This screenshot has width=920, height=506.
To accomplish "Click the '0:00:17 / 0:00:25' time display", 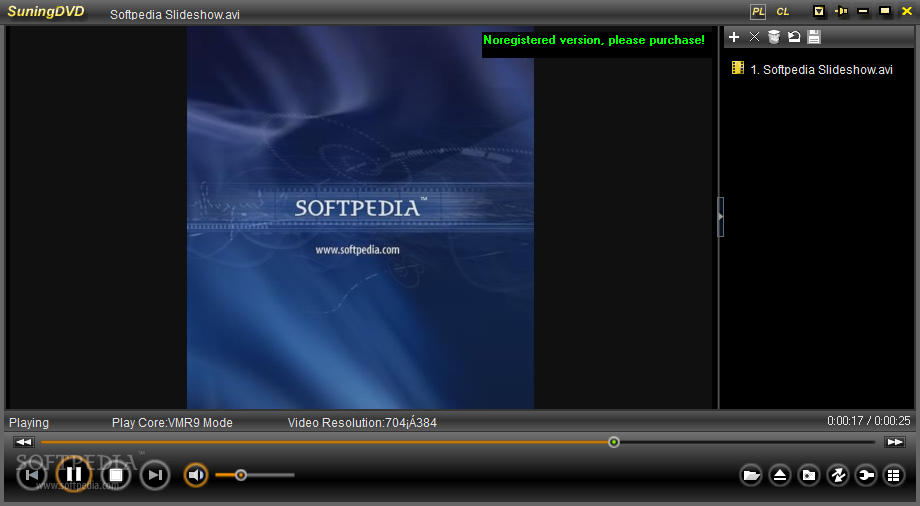I will pos(869,421).
